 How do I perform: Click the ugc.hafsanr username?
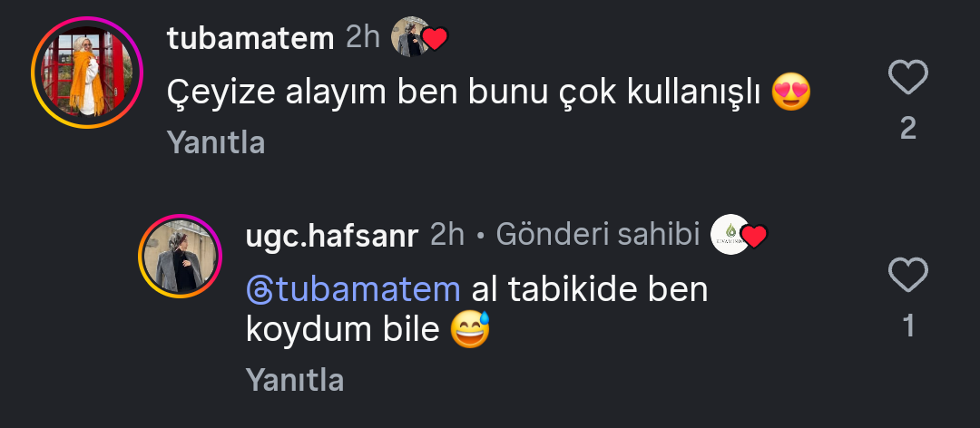pos(331,236)
